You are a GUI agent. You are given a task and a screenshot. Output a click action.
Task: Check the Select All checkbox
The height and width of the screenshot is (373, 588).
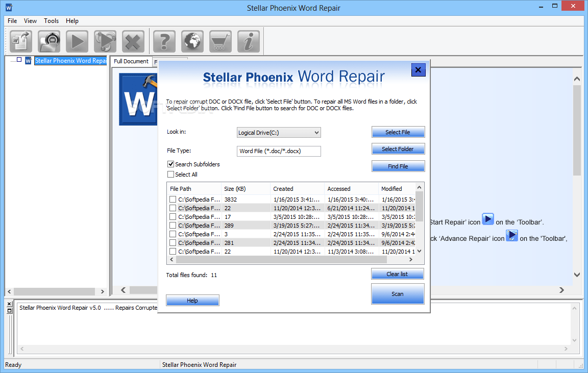170,175
